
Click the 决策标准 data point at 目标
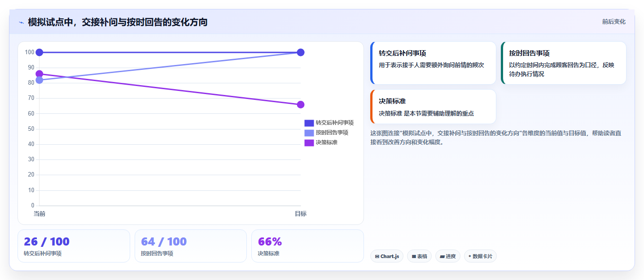click(301, 104)
